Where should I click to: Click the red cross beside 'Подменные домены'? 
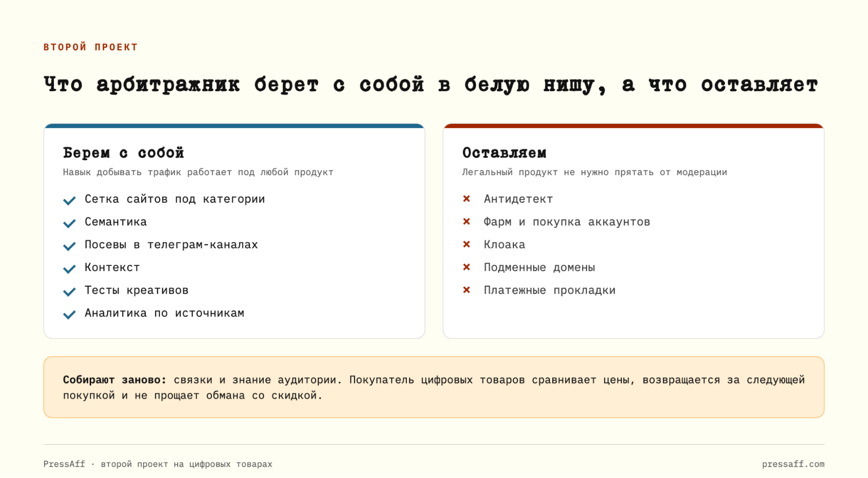click(467, 267)
